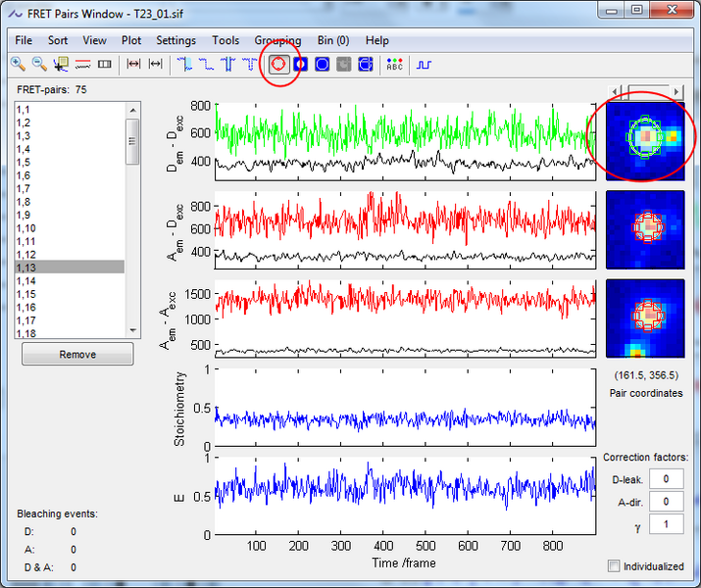Open the Grouping menu
Screen dimensions: 701x588
click(277, 40)
